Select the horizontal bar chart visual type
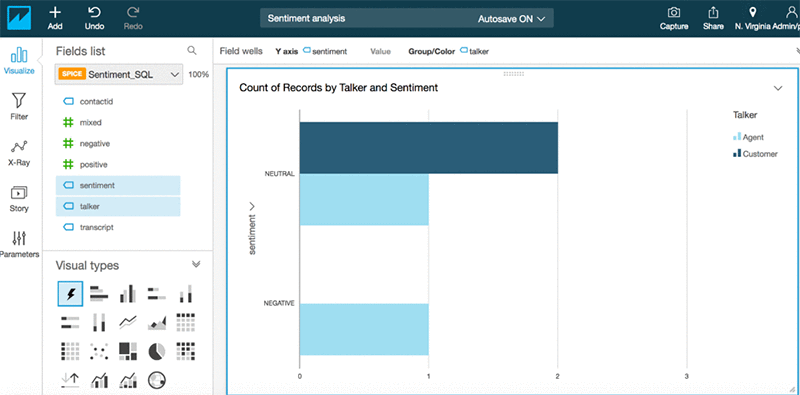Screen dimensions: 800x395 coord(99,293)
